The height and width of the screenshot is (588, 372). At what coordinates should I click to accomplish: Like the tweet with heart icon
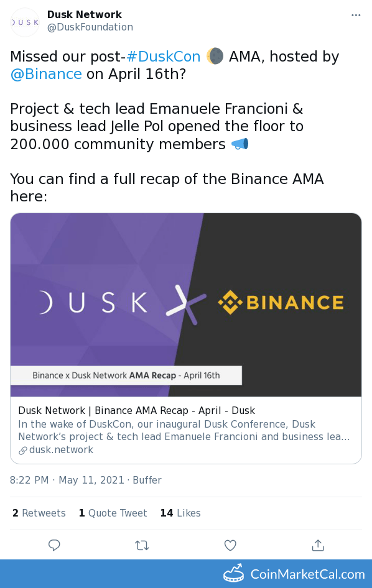pyautogui.click(x=230, y=545)
